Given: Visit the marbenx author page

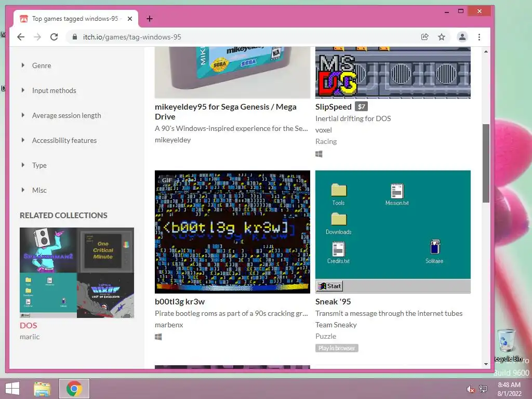Looking at the screenshot, I should (169, 325).
